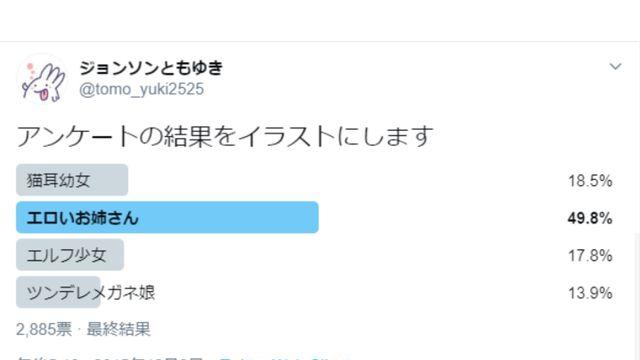Click the 17.8% result percentage

pyautogui.click(x=590, y=256)
